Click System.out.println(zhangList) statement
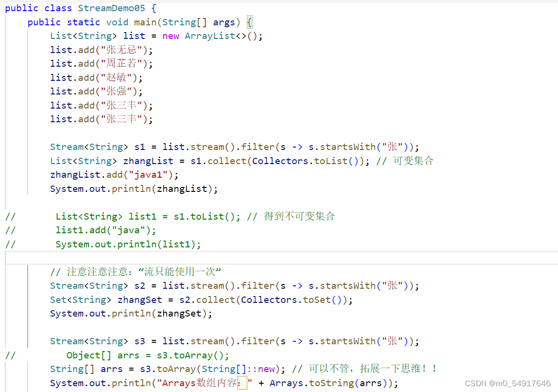This screenshot has width=558, height=392. pyautogui.click(x=133, y=189)
